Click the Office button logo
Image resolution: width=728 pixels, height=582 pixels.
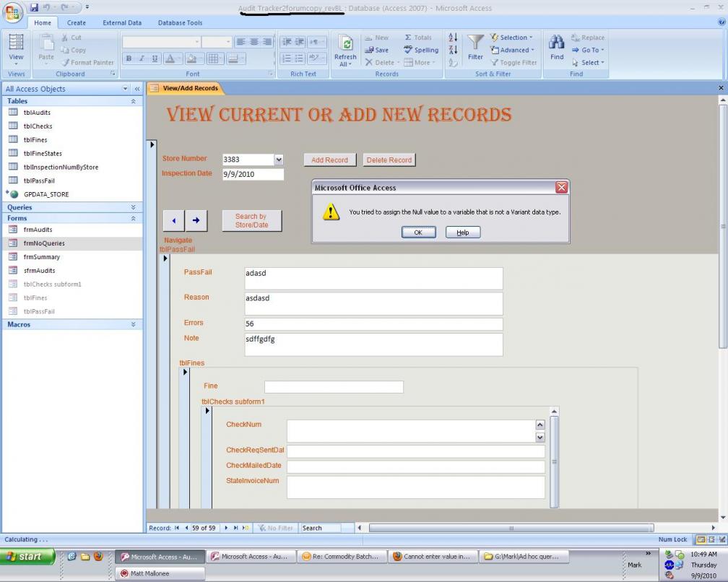tap(12, 12)
